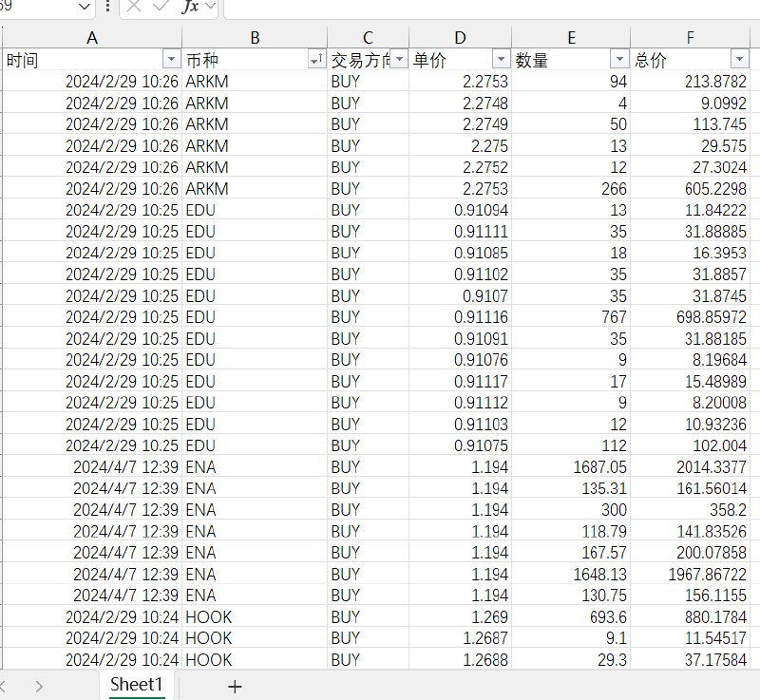Click the formula bar vertical dots handle

pos(107,7)
